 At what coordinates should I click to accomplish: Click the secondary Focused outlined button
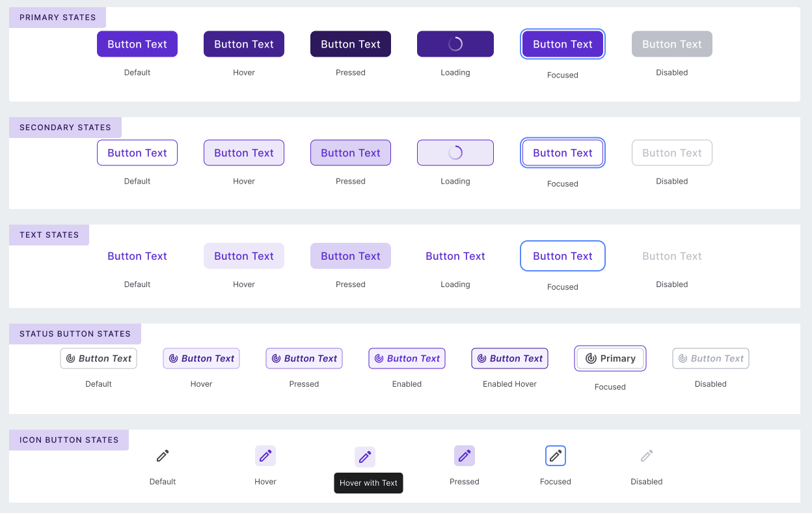(x=563, y=153)
